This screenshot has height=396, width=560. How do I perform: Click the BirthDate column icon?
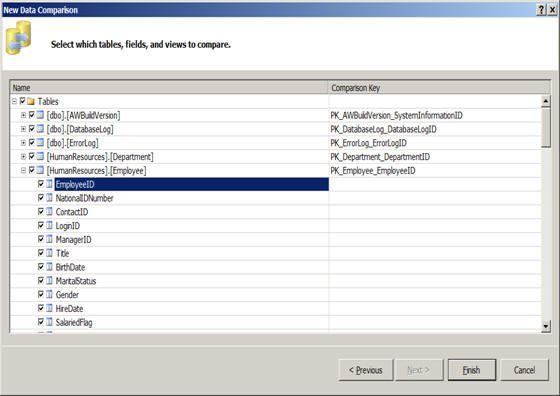pos(49,267)
